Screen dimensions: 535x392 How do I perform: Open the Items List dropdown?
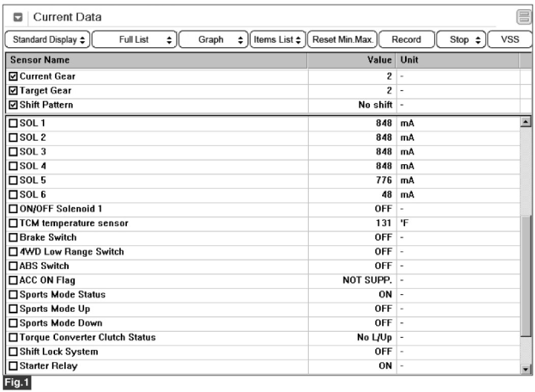tap(278, 40)
